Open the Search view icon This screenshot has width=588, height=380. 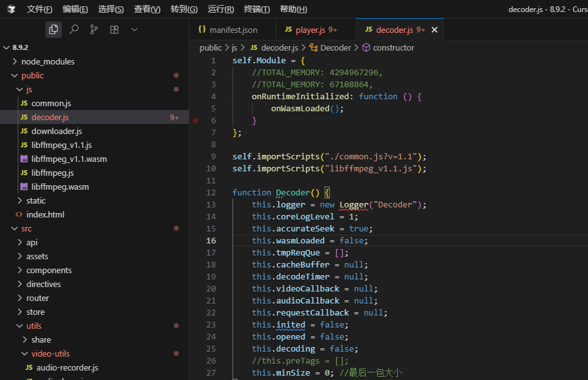74,29
